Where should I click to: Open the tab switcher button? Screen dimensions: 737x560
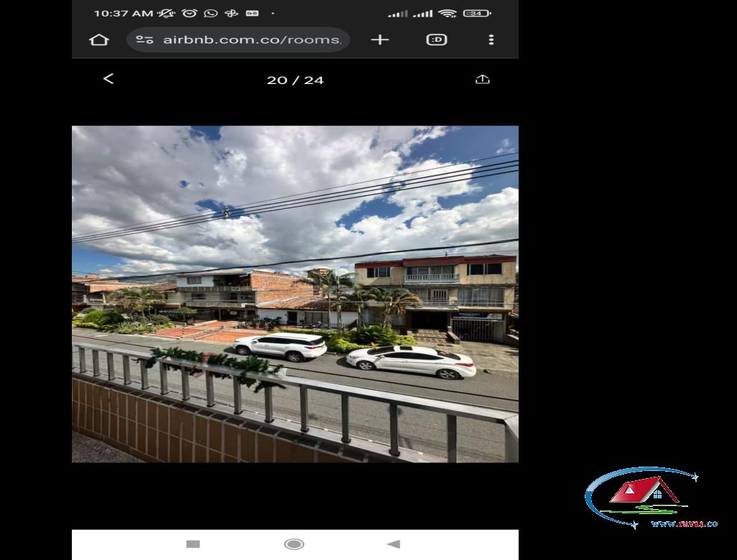437,40
